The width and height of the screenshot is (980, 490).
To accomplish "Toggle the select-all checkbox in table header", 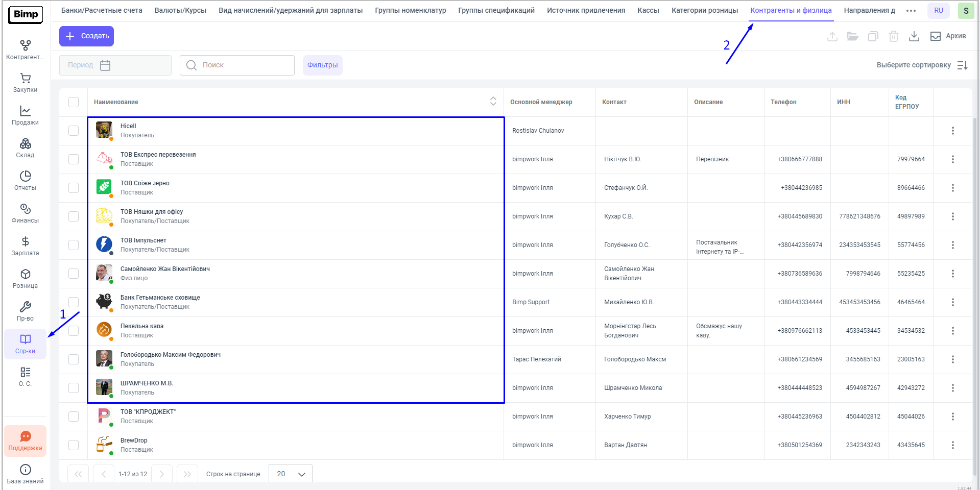I will pos(74,102).
